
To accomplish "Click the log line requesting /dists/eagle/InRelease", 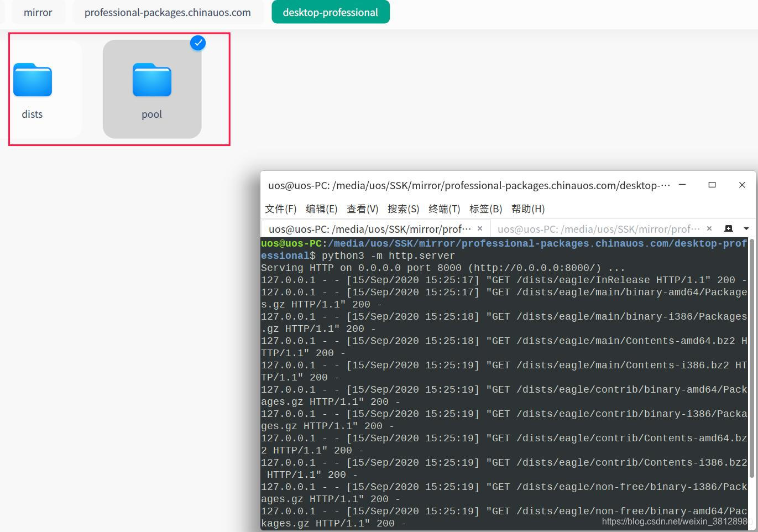I will pos(504,280).
